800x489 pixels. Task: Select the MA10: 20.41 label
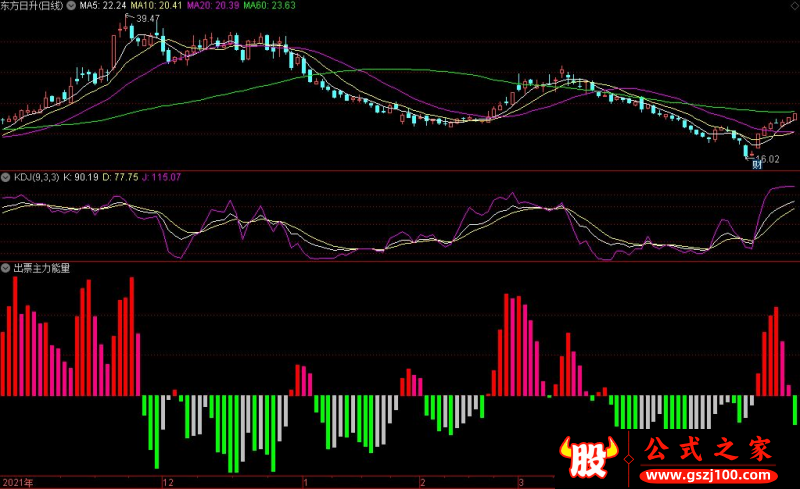[156, 6]
